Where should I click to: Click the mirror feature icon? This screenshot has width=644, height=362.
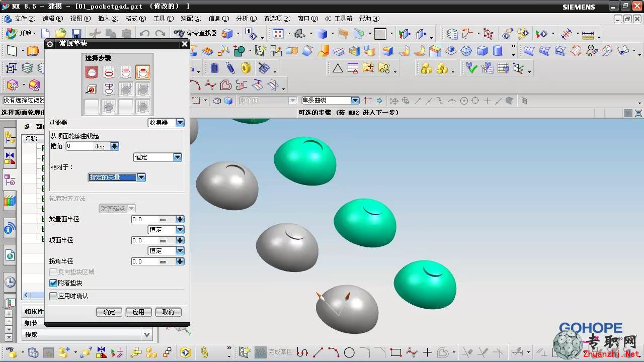tap(101, 352)
